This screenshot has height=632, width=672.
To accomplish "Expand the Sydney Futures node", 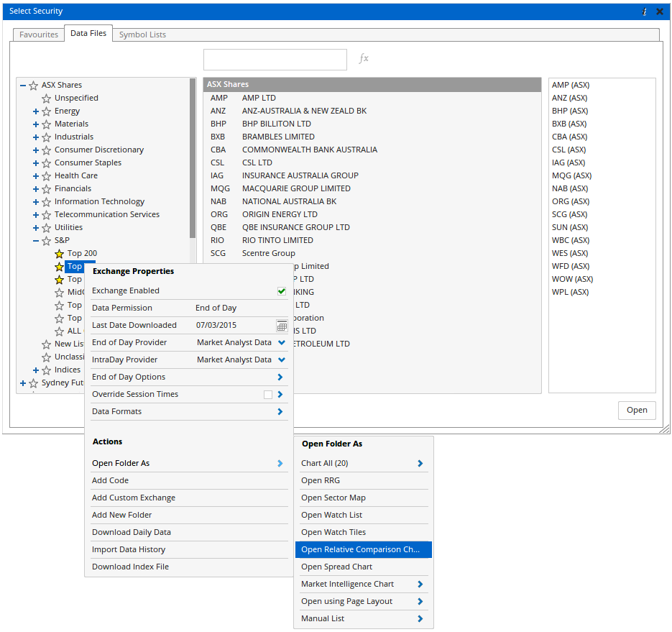I will tap(23, 383).
